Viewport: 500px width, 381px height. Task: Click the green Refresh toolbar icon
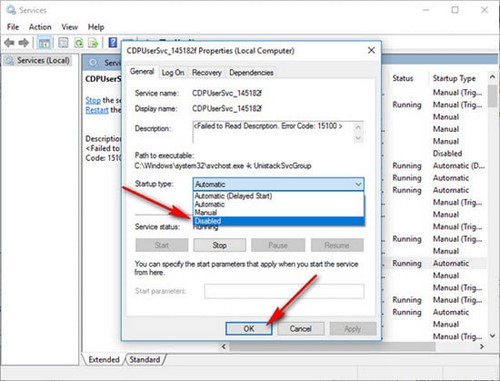pos(79,43)
